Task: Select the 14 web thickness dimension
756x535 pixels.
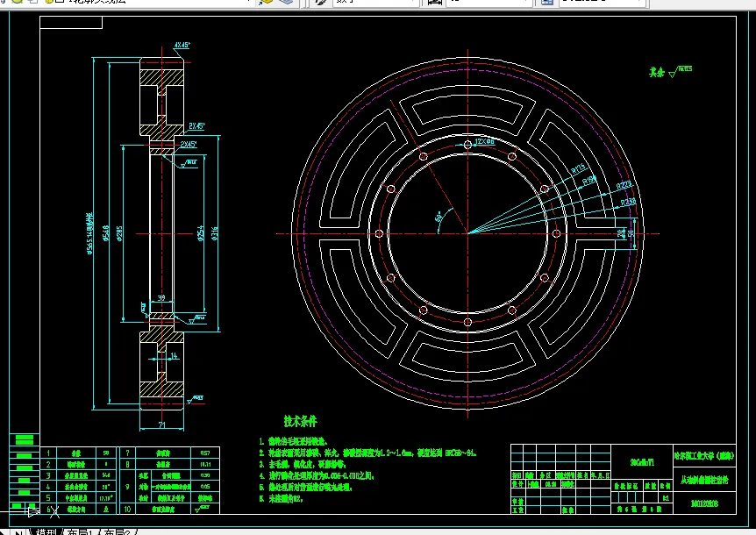Action: point(174,356)
